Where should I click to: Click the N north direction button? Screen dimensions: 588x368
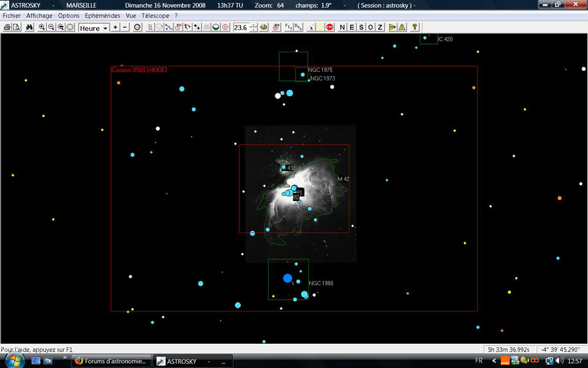pos(343,27)
